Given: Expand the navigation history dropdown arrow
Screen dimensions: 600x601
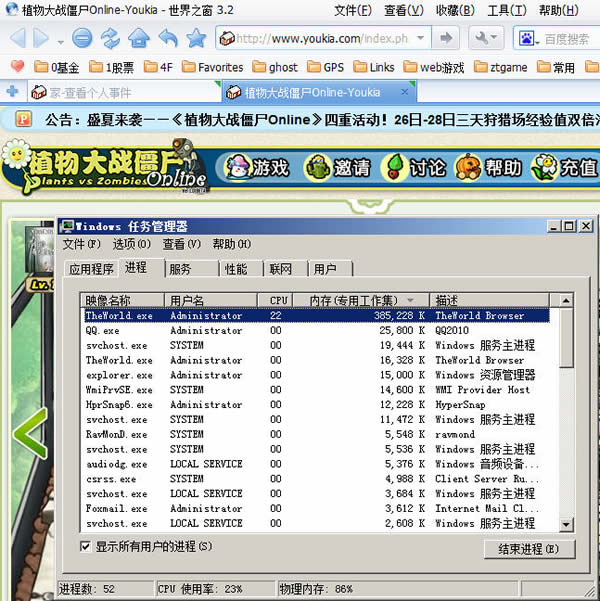Looking at the screenshot, I should [x=61, y=42].
